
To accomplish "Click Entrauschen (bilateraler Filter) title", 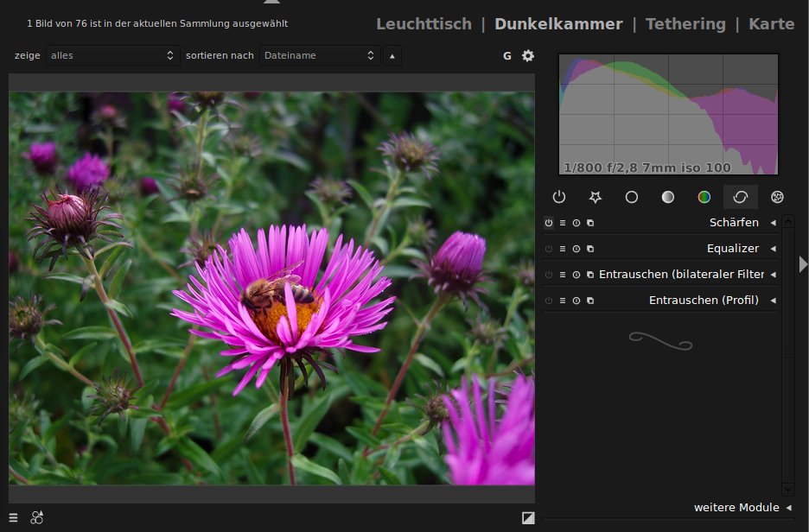I will click(x=682, y=275).
